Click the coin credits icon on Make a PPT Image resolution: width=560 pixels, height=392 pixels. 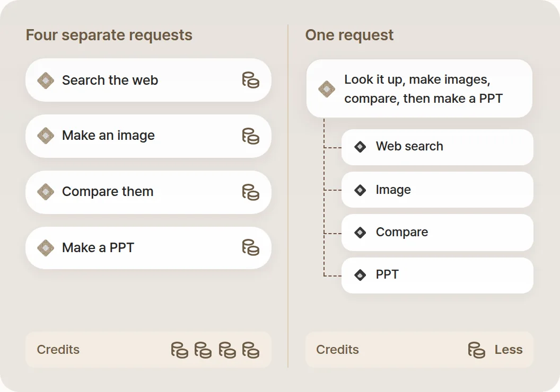click(x=251, y=247)
